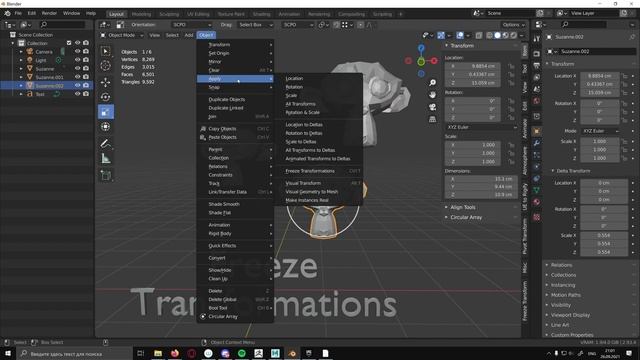Expand the Circular Array panel

point(466,218)
